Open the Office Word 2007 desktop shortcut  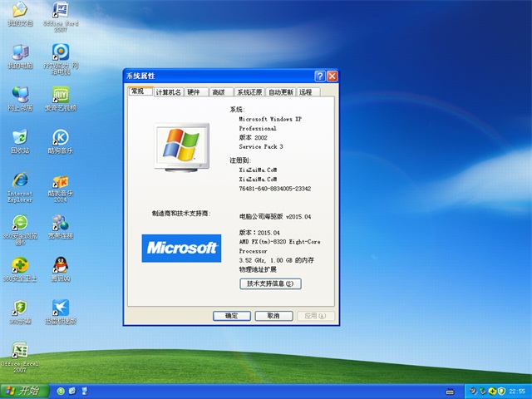tap(60, 12)
